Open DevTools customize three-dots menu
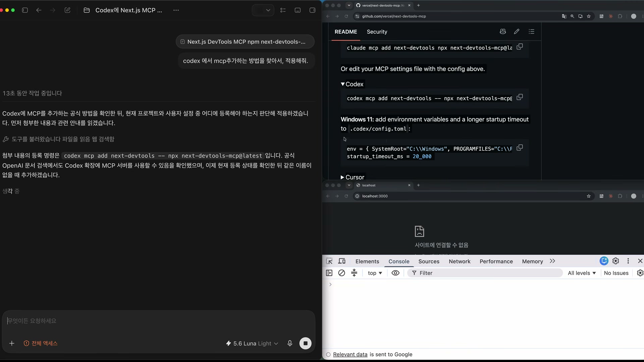 coord(628,261)
